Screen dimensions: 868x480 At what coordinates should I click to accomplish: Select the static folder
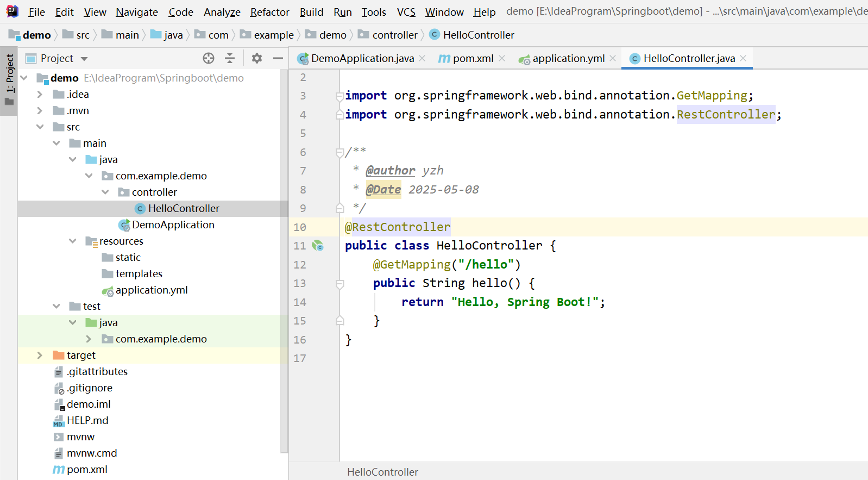pyautogui.click(x=128, y=257)
